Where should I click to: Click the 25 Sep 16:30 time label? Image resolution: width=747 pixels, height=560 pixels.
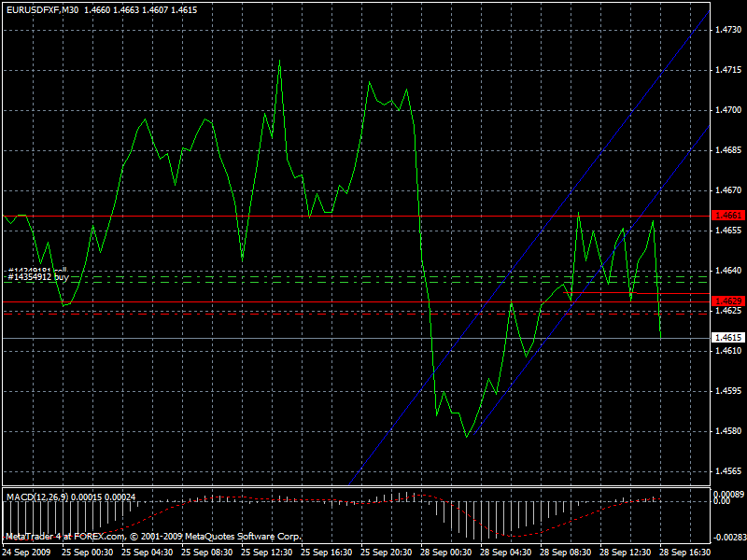click(x=327, y=553)
